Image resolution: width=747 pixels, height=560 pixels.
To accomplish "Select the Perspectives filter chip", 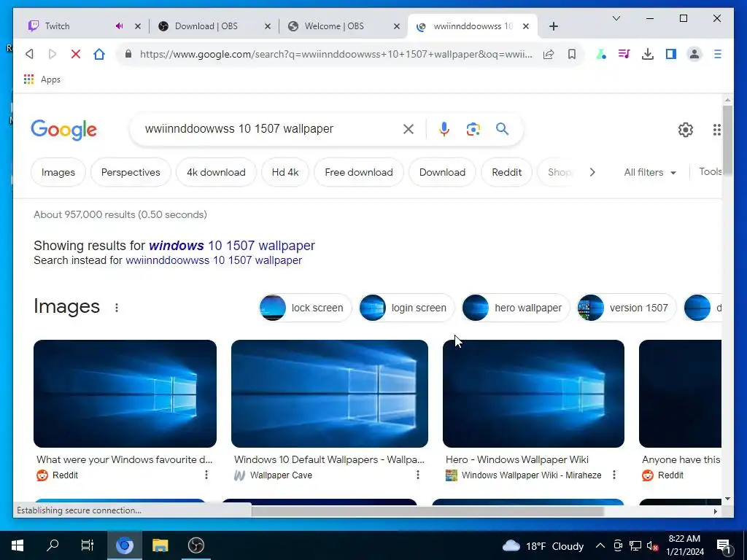I will [131, 172].
